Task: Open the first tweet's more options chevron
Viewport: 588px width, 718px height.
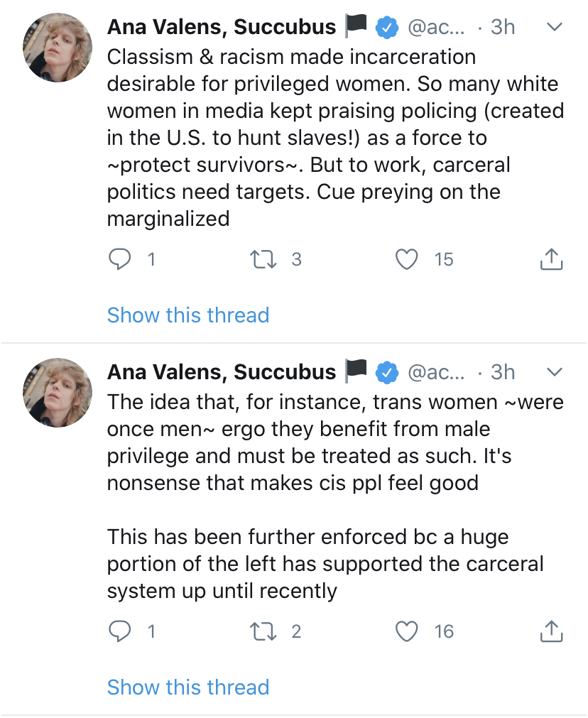Action: point(555,27)
